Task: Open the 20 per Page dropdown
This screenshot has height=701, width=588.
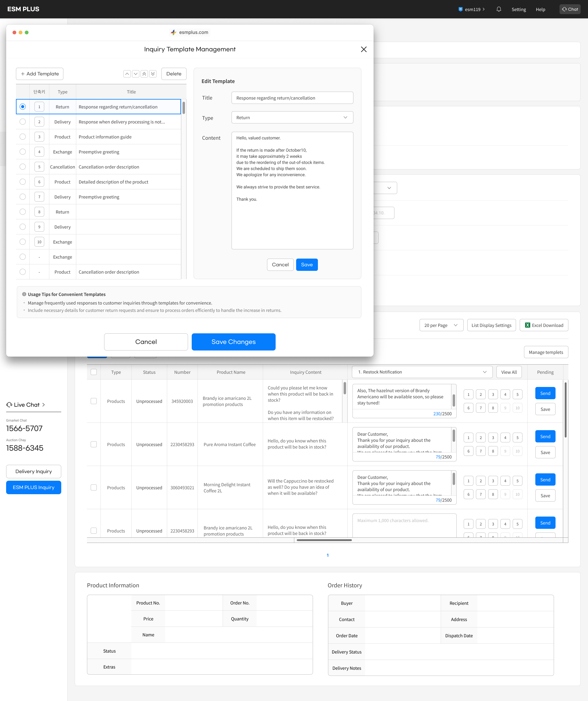Action: pos(441,325)
